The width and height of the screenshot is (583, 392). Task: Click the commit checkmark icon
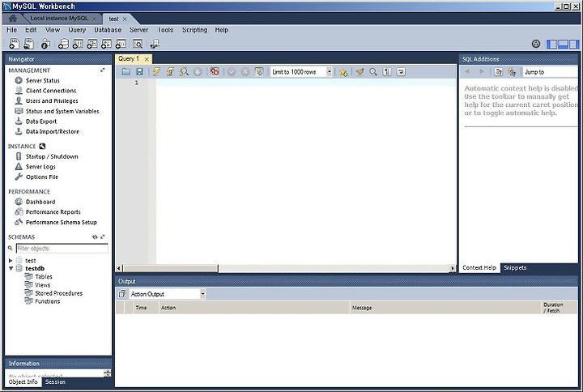point(232,72)
